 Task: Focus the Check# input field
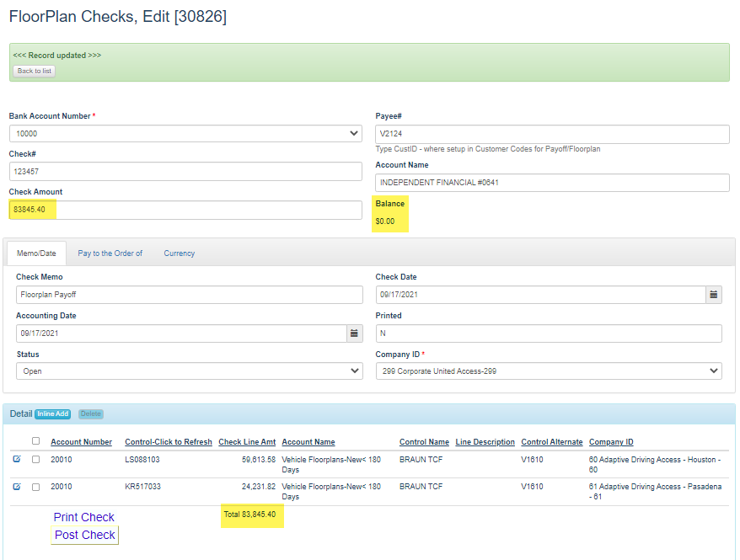[x=185, y=172]
